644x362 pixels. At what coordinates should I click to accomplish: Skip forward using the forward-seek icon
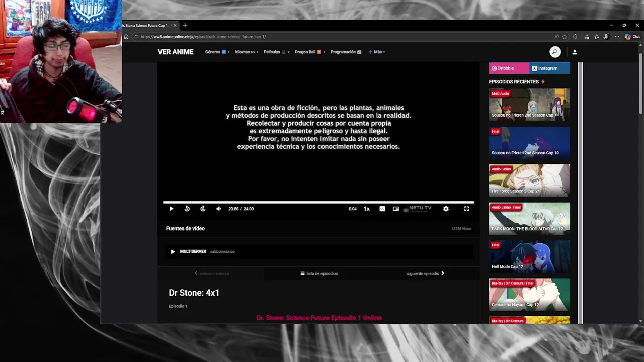pyautogui.click(x=203, y=209)
